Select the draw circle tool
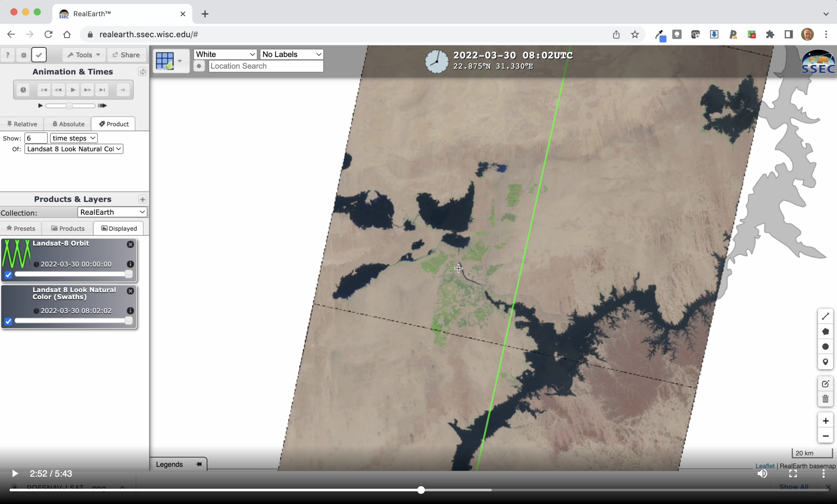 tap(825, 346)
